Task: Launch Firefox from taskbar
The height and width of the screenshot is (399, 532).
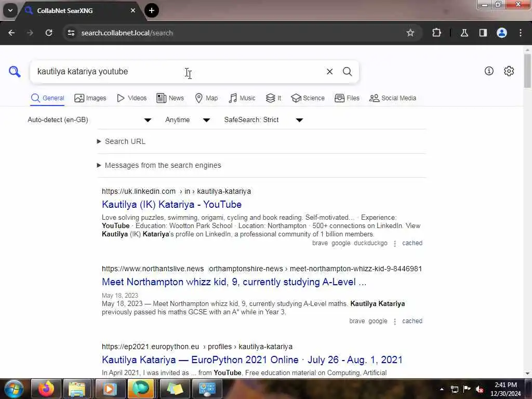Action: coord(46,389)
